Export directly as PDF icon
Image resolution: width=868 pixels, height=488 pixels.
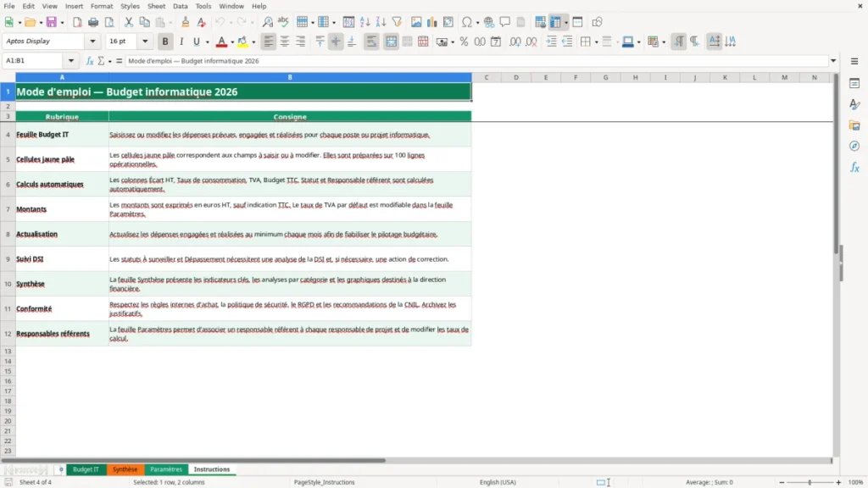click(77, 22)
